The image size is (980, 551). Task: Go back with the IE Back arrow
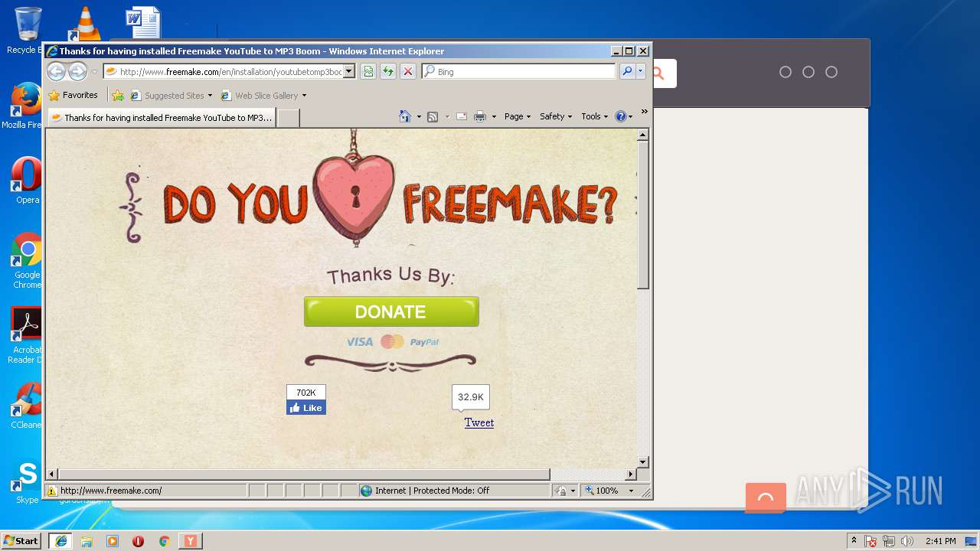(x=56, y=72)
